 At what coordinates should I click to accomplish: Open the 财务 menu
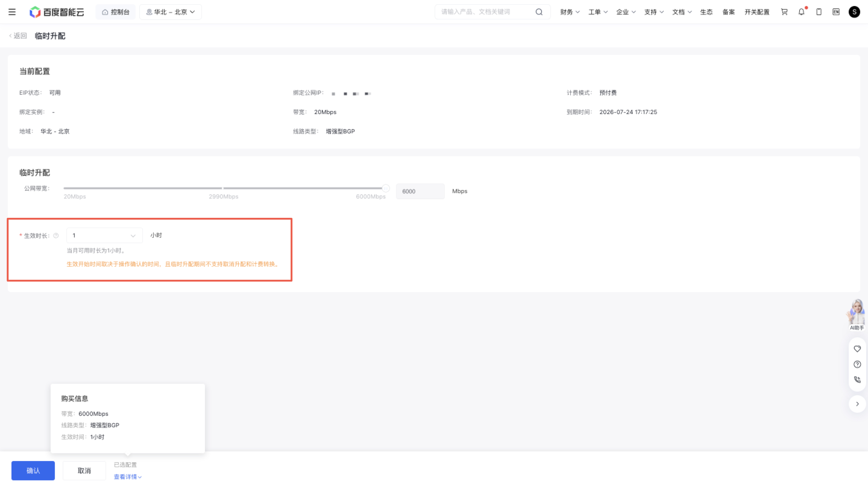[x=570, y=12]
